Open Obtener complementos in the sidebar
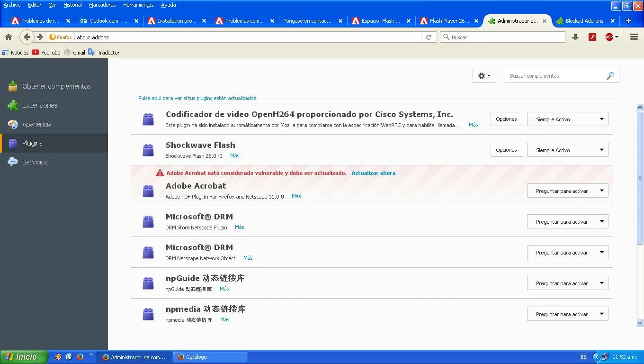644x364 pixels. (54, 86)
